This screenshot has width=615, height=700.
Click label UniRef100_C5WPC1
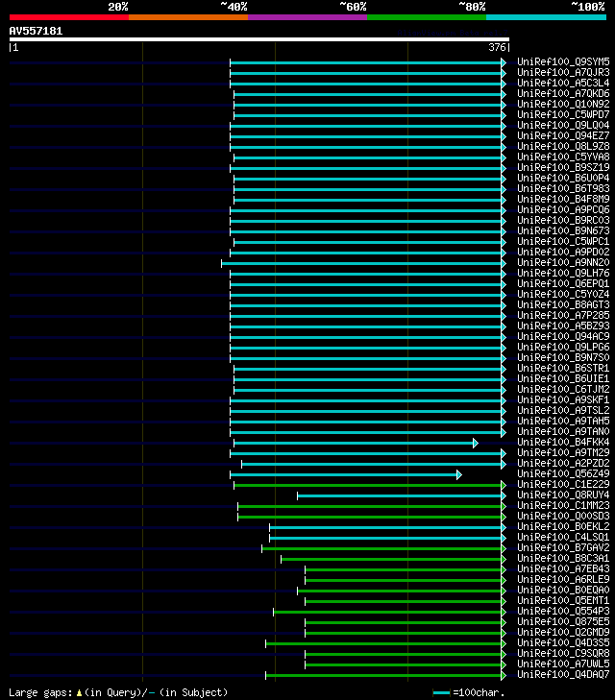563,242
